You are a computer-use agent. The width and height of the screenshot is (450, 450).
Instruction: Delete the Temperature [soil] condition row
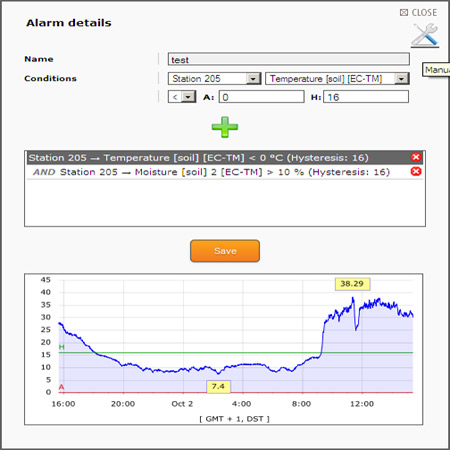tap(416, 157)
